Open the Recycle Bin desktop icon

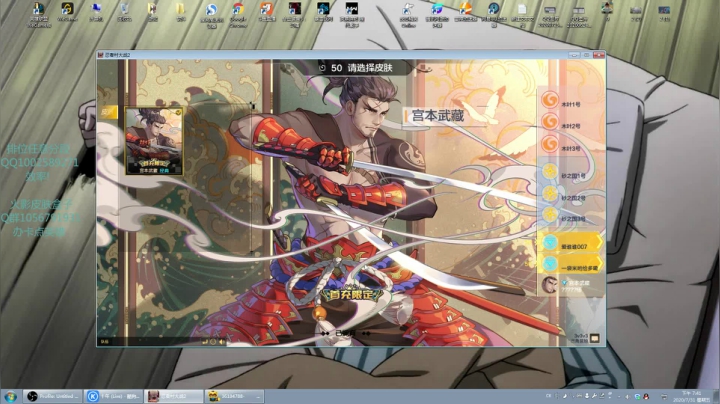coord(124,12)
